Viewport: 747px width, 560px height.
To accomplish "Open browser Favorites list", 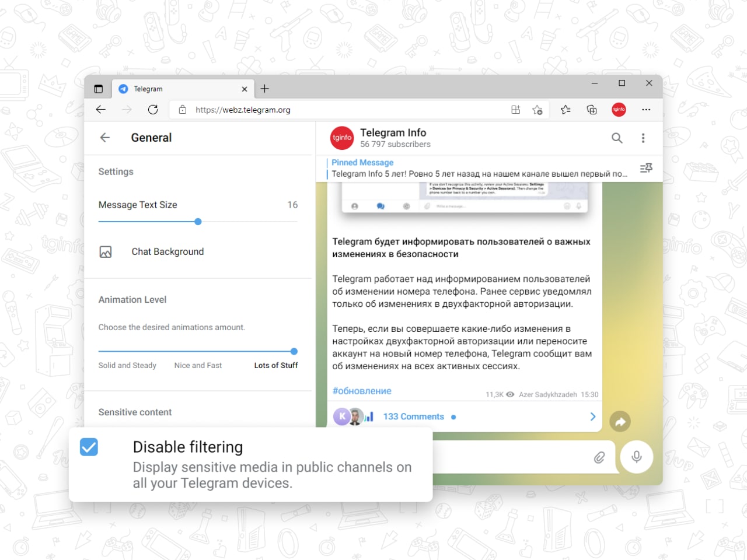I will (566, 110).
